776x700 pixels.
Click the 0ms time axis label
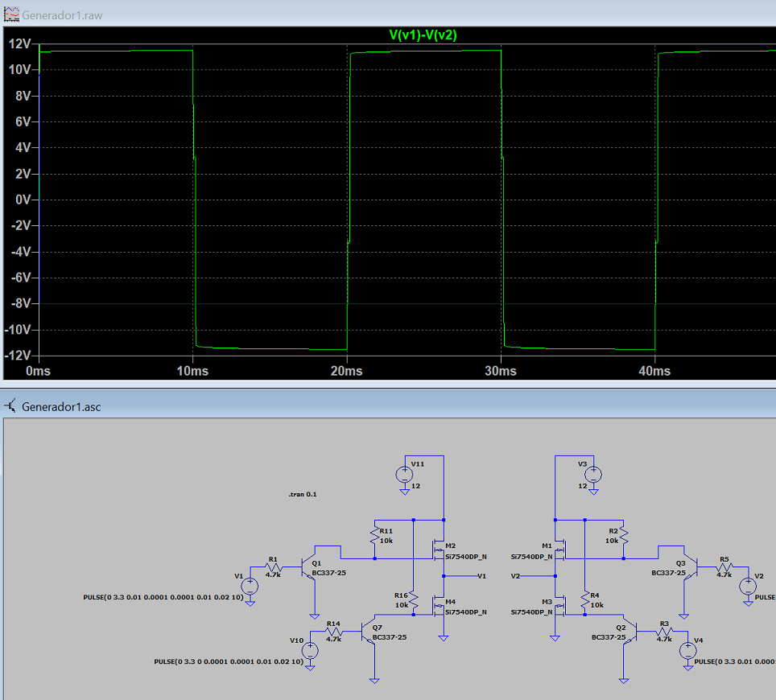tap(38, 371)
